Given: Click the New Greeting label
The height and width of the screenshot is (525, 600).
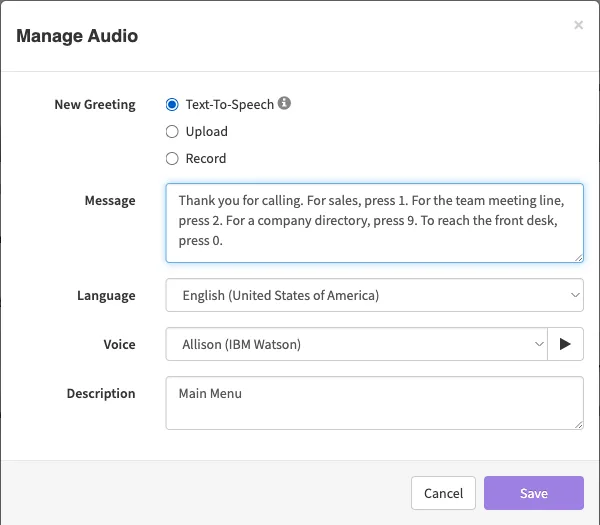Looking at the screenshot, I should tap(95, 104).
